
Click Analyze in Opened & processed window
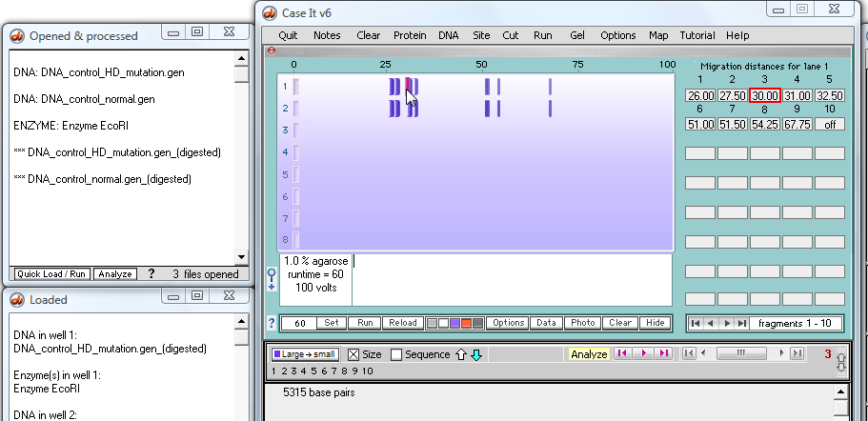115,274
